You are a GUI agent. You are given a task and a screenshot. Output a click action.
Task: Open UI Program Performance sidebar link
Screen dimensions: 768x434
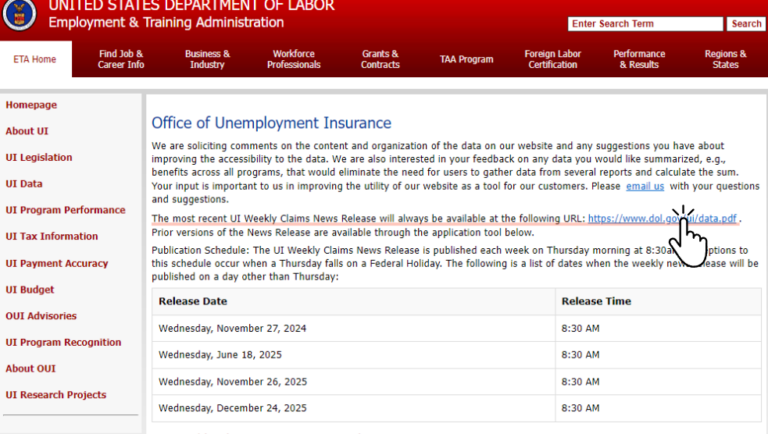pos(65,210)
